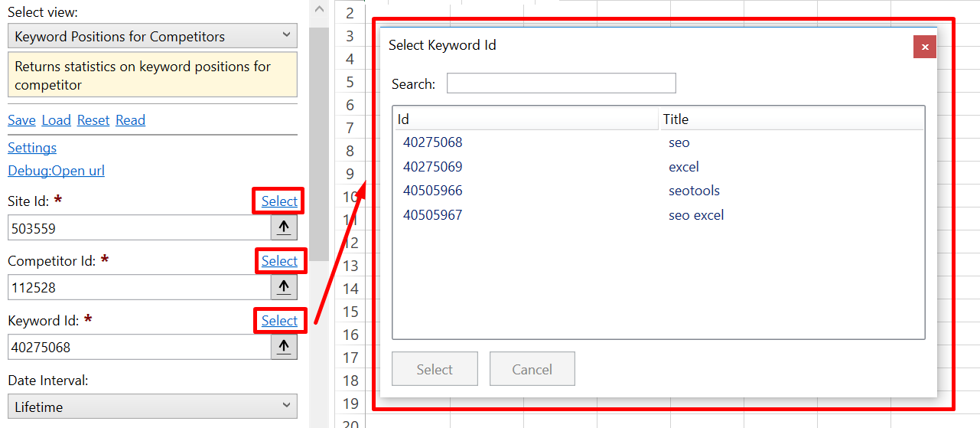980x428 pixels.
Task: Select the keyword row titled seotools
Action: click(x=658, y=191)
